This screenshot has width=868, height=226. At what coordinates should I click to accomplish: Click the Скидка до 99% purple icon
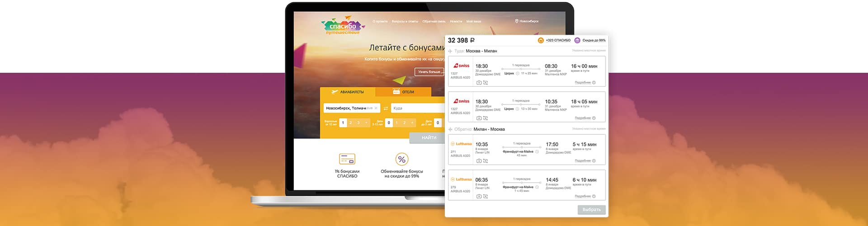(x=577, y=40)
